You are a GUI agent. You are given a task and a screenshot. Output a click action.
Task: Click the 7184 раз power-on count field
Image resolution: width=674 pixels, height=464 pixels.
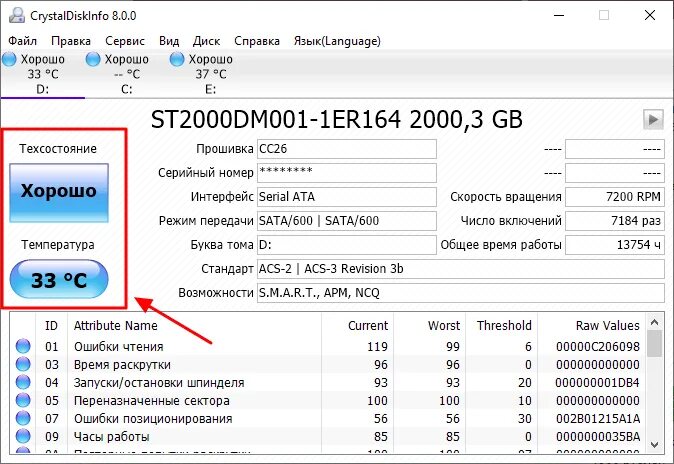tap(615, 221)
